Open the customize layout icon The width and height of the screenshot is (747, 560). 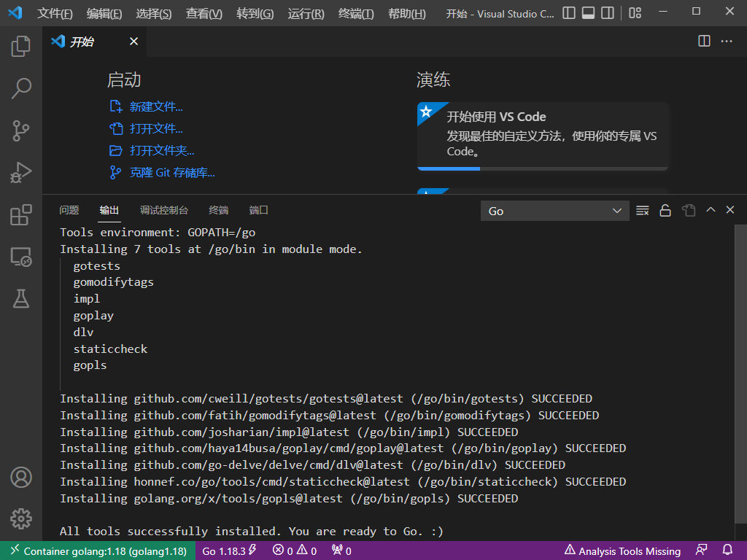(x=635, y=13)
